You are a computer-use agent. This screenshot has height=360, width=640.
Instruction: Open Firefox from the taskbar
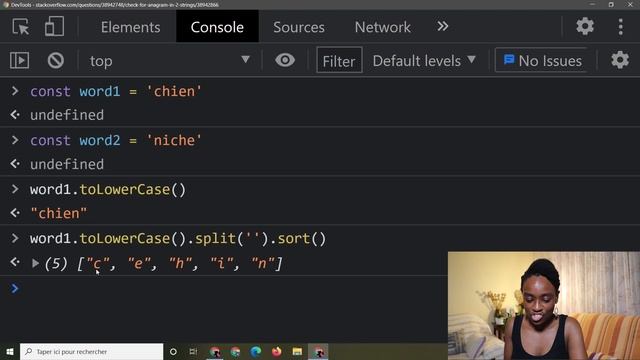(277, 351)
